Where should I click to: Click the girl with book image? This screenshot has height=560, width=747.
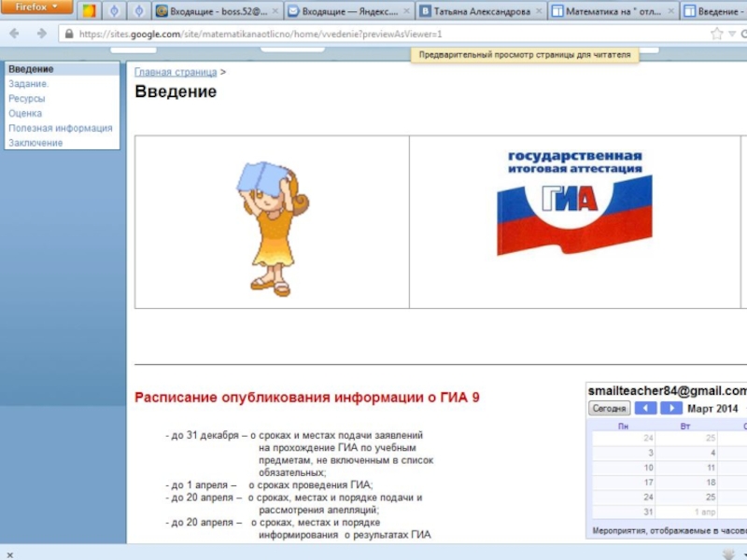pos(273,229)
